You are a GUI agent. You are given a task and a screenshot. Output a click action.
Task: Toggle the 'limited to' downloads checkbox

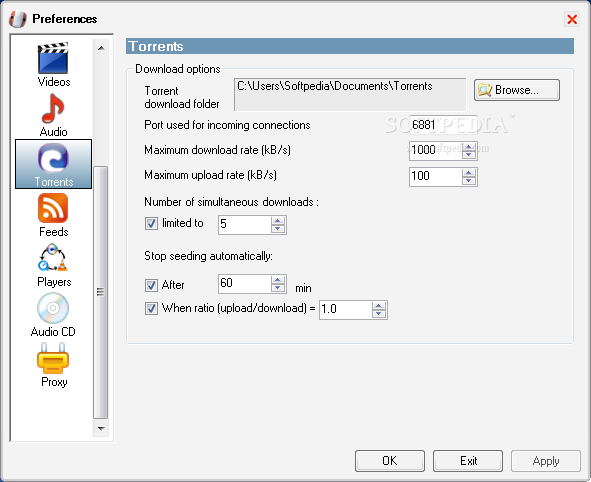click(151, 223)
